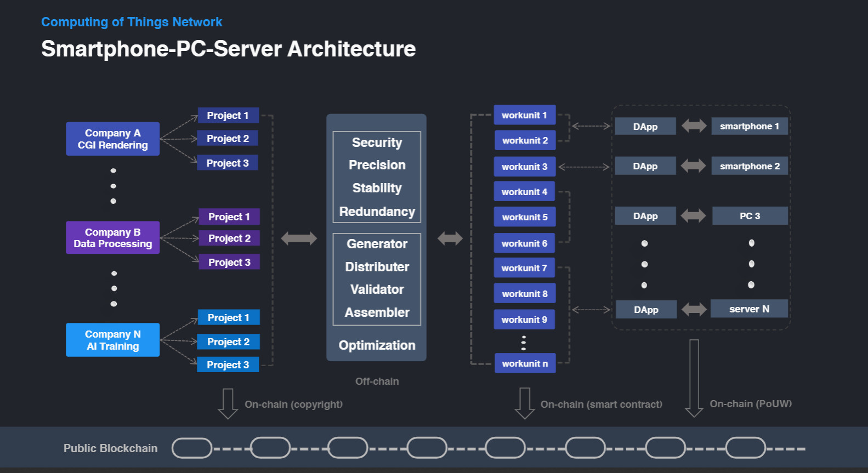Click the Precision label
This screenshot has width=868, height=473.
click(377, 165)
